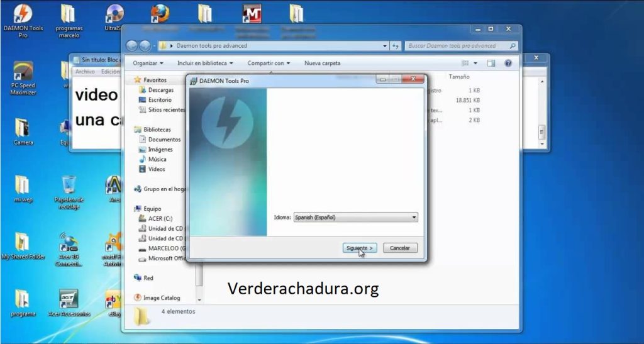Open My Shared Folder on desktop
This screenshot has width=644, height=344.
23,245
